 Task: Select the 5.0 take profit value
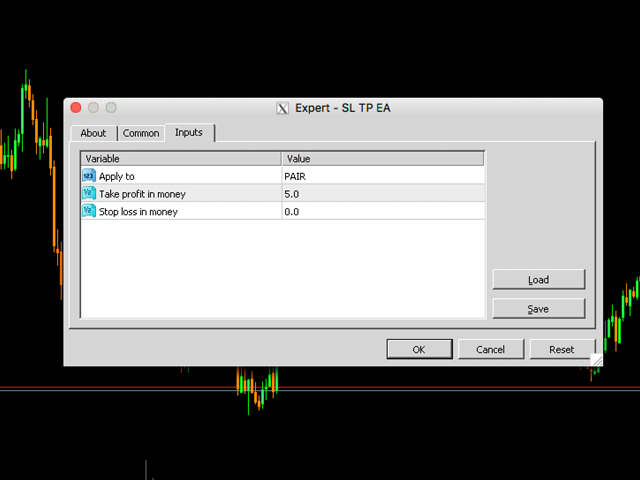(383, 193)
